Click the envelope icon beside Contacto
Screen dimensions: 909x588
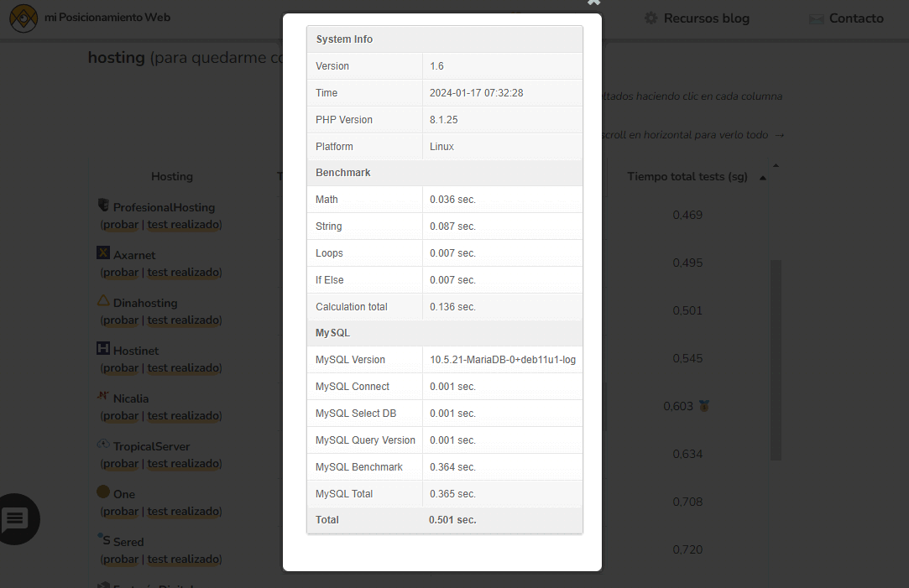(x=816, y=19)
